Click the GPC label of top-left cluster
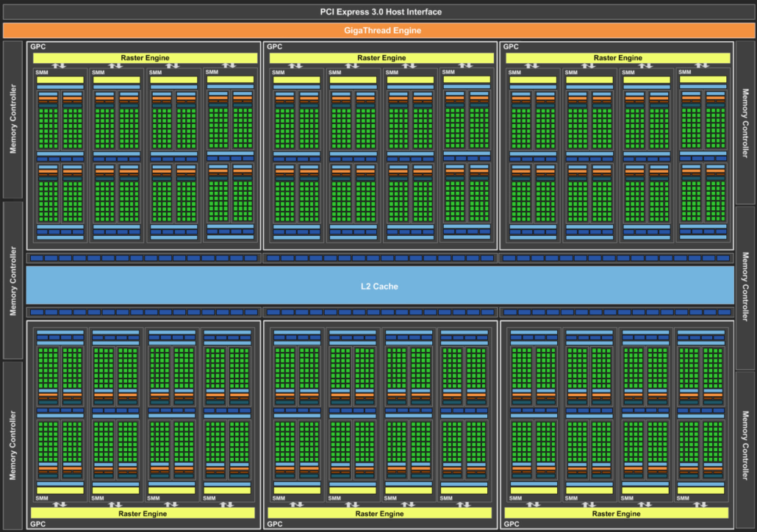The image size is (757, 532). (38, 47)
